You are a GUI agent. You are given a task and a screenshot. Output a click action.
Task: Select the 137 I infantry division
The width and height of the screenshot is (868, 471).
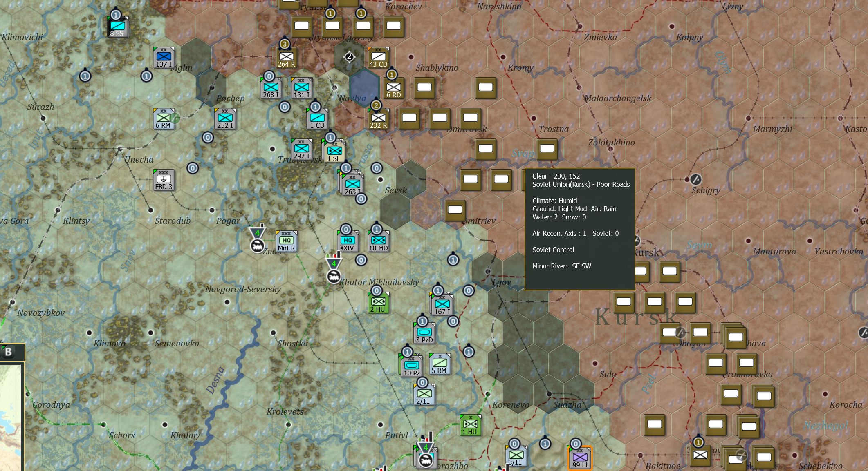[164, 58]
